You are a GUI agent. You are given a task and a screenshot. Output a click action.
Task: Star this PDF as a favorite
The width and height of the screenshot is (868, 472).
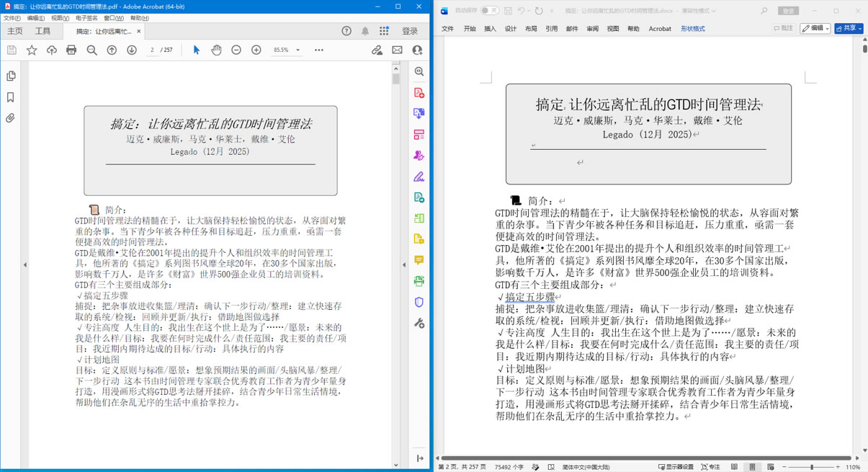point(32,50)
